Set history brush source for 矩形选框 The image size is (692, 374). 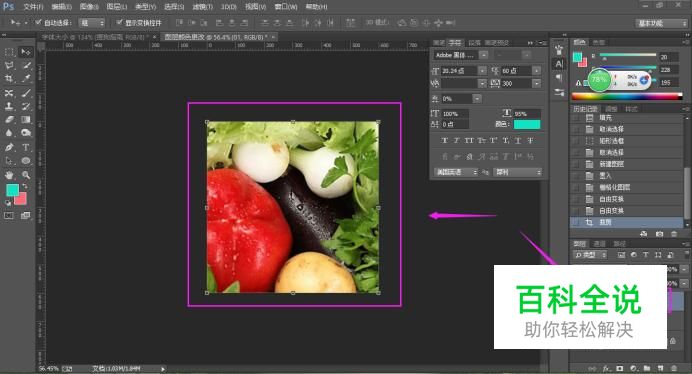coord(575,141)
